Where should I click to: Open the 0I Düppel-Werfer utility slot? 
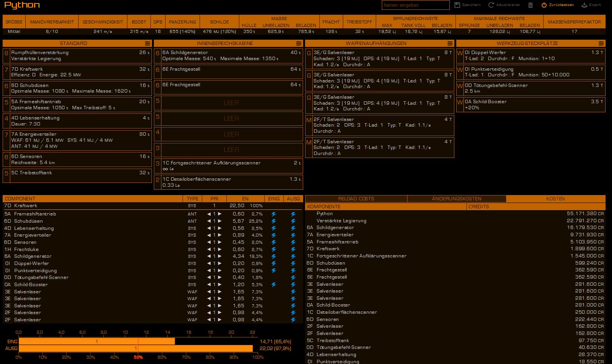(x=531, y=56)
